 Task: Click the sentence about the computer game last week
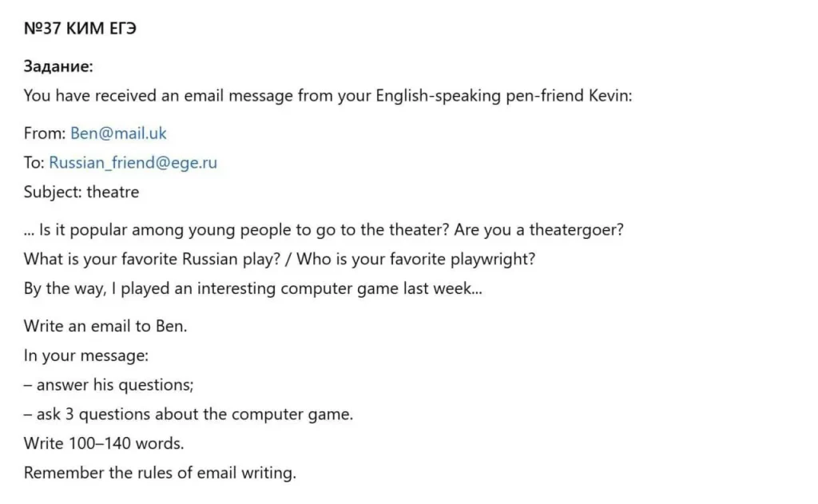[x=253, y=288]
